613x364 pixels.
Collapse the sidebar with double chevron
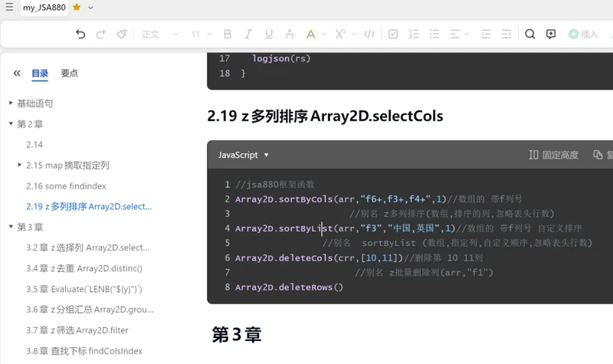pyautogui.click(x=17, y=73)
